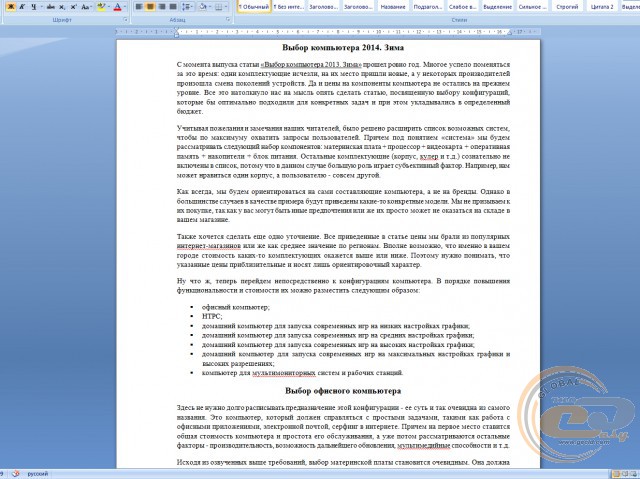Apply red font color
Viewport: 640px width, 479px height.
[118, 7]
